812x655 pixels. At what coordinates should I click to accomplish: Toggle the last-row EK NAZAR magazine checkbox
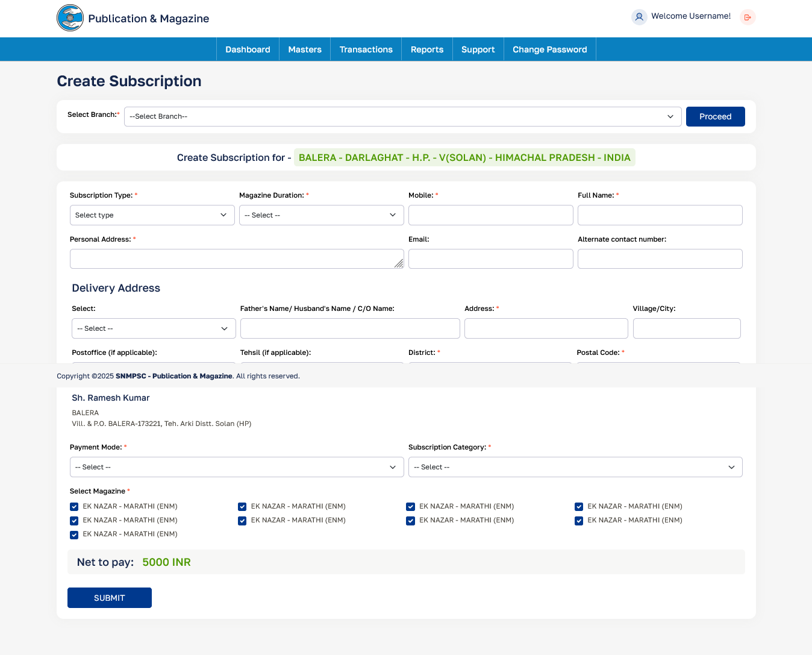pos(74,534)
